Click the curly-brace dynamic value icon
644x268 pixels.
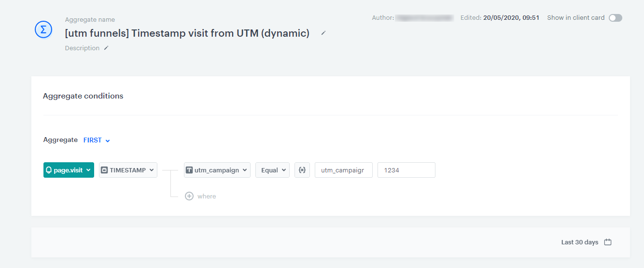[302, 170]
